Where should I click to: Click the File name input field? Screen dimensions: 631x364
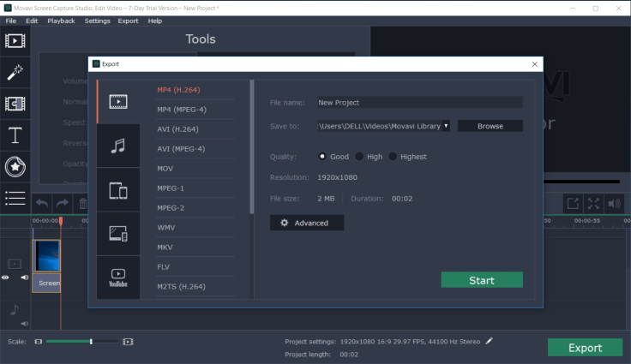420,103
